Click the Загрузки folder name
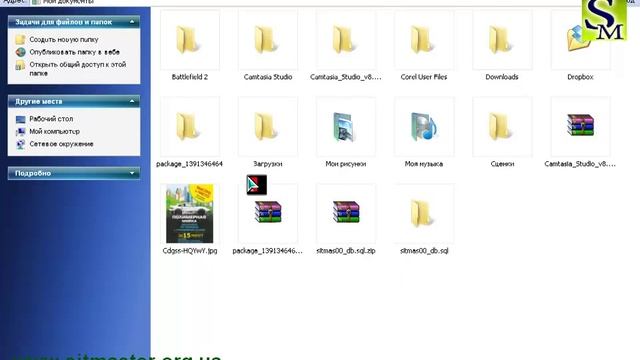 [x=268, y=164]
